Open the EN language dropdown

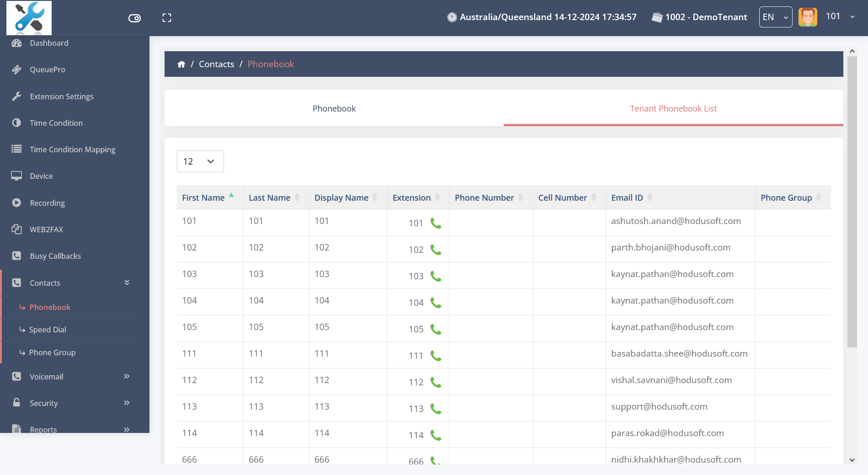click(775, 17)
